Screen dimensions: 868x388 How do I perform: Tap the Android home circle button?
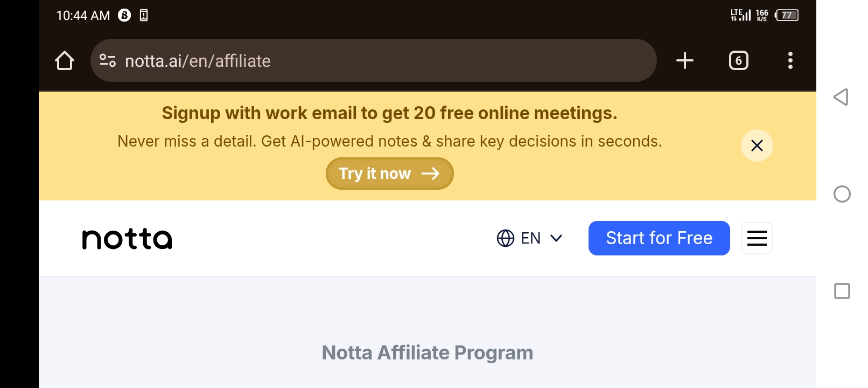click(842, 194)
